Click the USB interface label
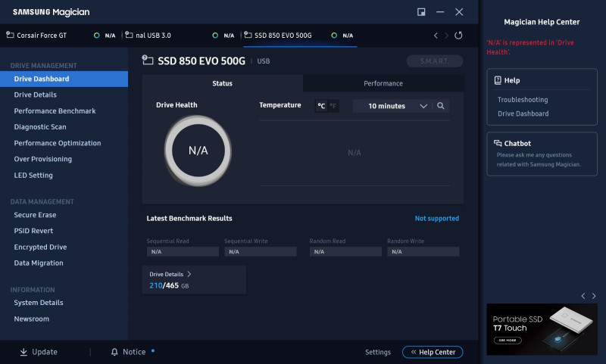Viewport: 606px width, 364px height. point(264,61)
